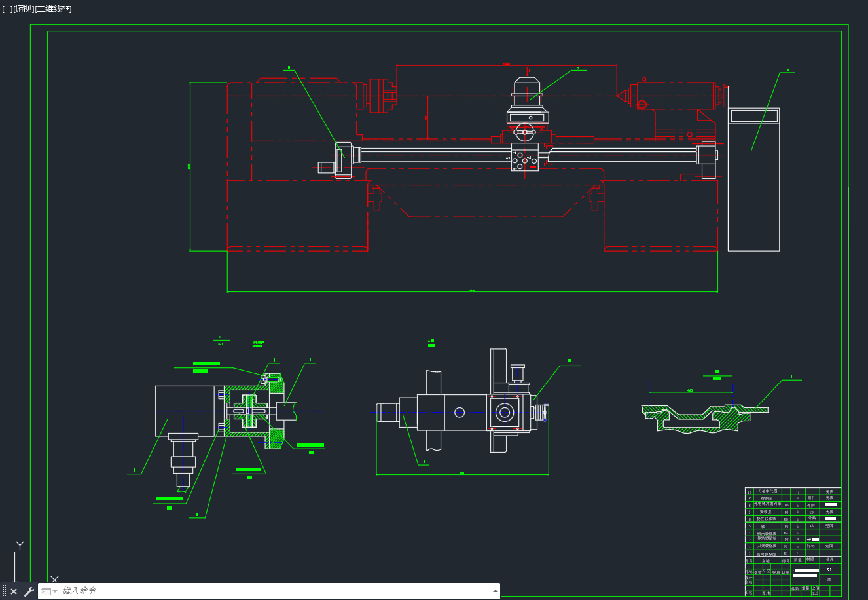Viewport: 868px width, 600px height.
Task: Select the 刀架电气图 entry in parts list
Action: tap(767, 491)
